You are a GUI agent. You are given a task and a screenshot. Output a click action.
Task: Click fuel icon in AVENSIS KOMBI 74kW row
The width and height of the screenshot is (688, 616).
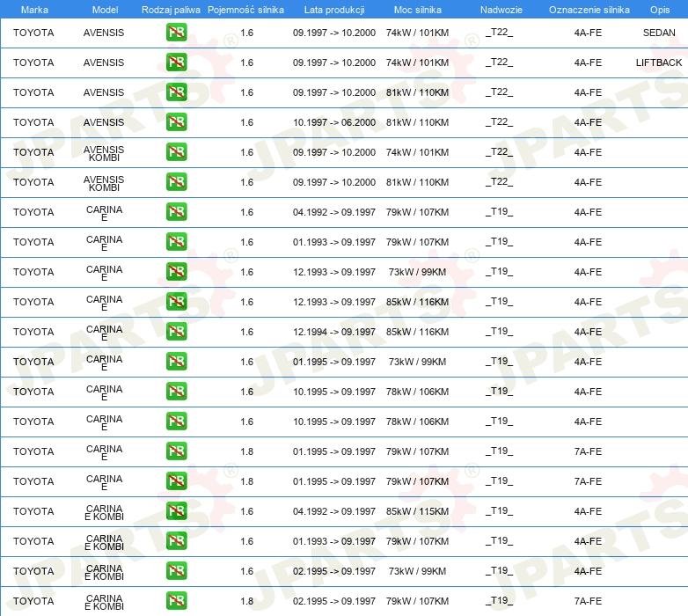coord(176,152)
